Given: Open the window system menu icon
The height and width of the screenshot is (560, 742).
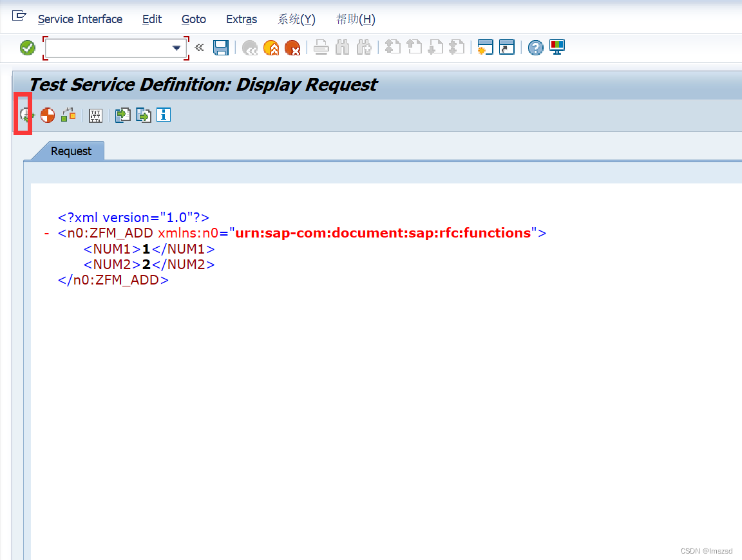Looking at the screenshot, I should pos(19,16).
